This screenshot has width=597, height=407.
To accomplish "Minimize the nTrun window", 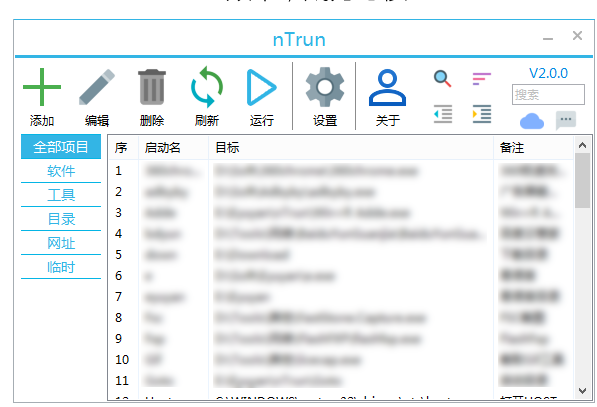I will (548, 38).
